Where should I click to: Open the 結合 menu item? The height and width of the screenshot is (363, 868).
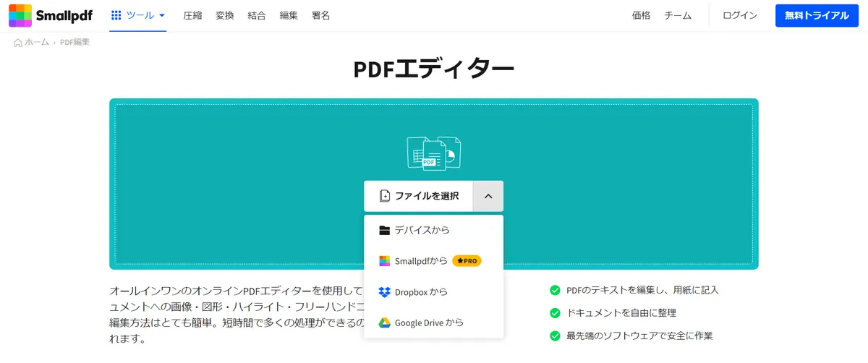[x=257, y=15]
